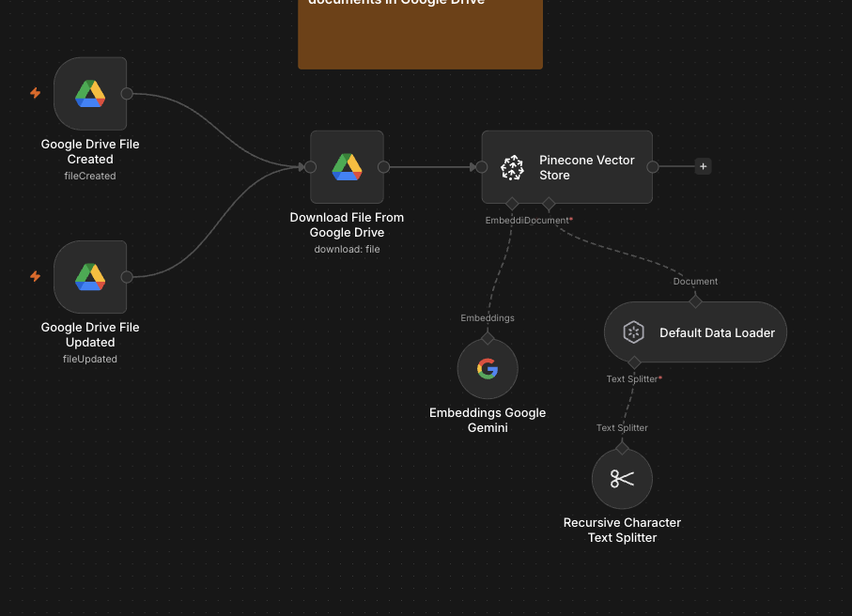852x616 pixels.
Task: Click the 'Text Splitter' label above scissors node
Action: [x=622, y=427]
